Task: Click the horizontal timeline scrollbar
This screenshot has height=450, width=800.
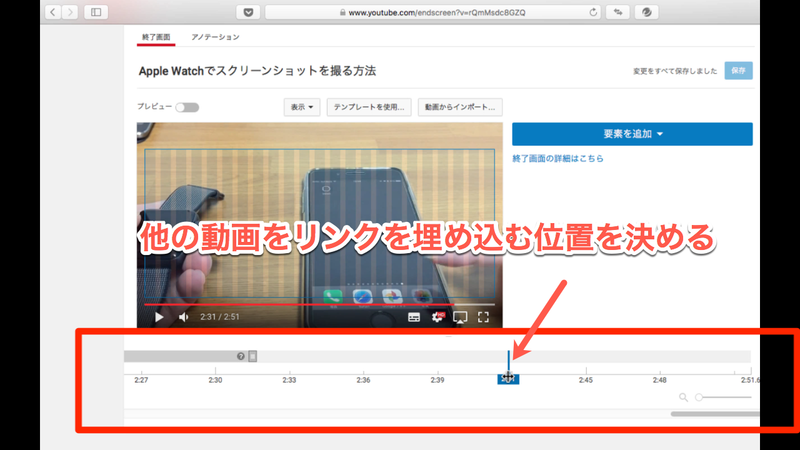Action: [x=715, y=414]
